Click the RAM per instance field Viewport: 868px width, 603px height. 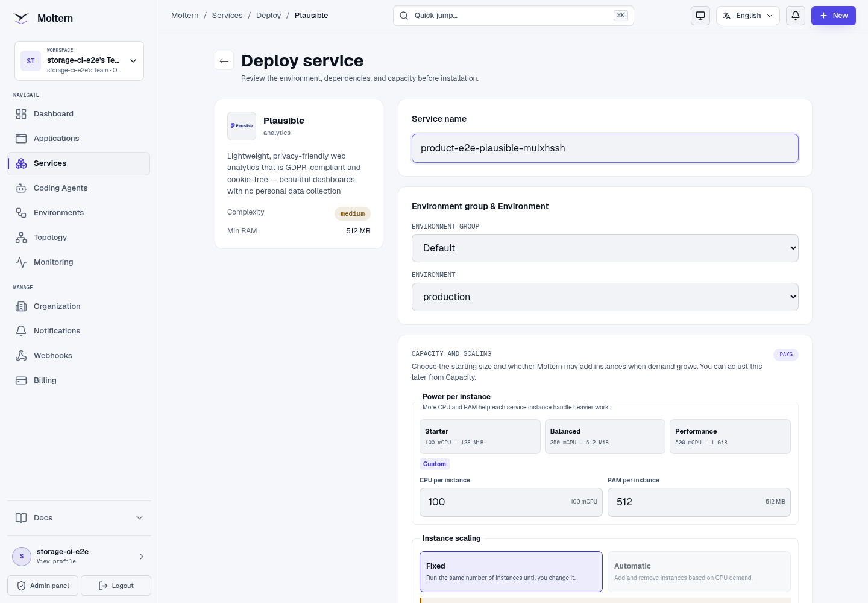[x=699, y=502]
